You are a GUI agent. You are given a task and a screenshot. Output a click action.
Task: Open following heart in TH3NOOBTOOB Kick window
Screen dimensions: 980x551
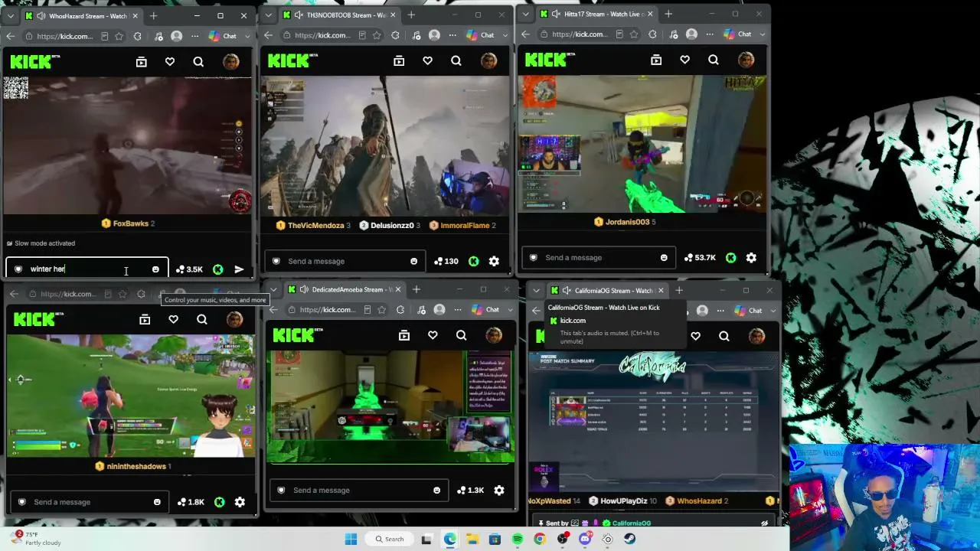427,61
